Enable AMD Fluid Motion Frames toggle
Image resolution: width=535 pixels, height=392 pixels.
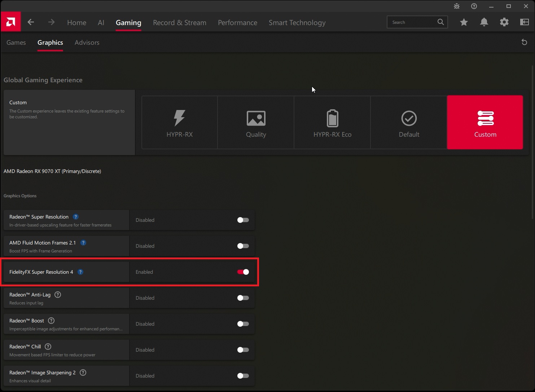point(243,246)
